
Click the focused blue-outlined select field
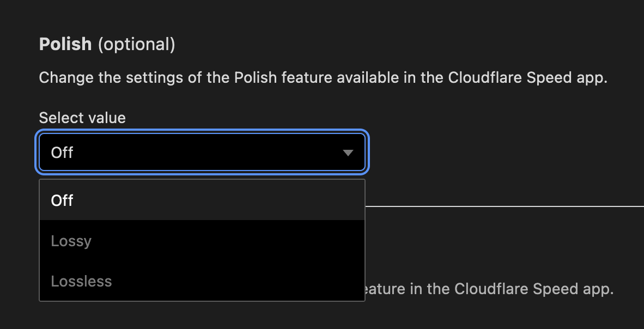202,153
